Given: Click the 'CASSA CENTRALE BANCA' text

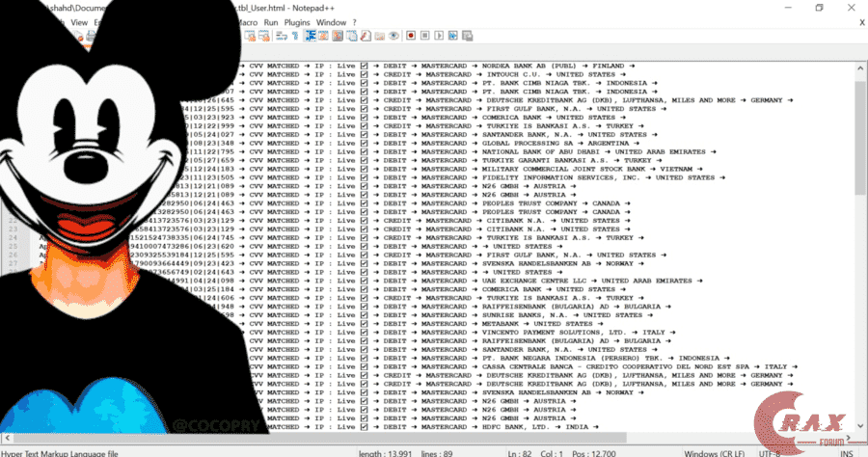Looking at the screenshot, I should (529, 366).
